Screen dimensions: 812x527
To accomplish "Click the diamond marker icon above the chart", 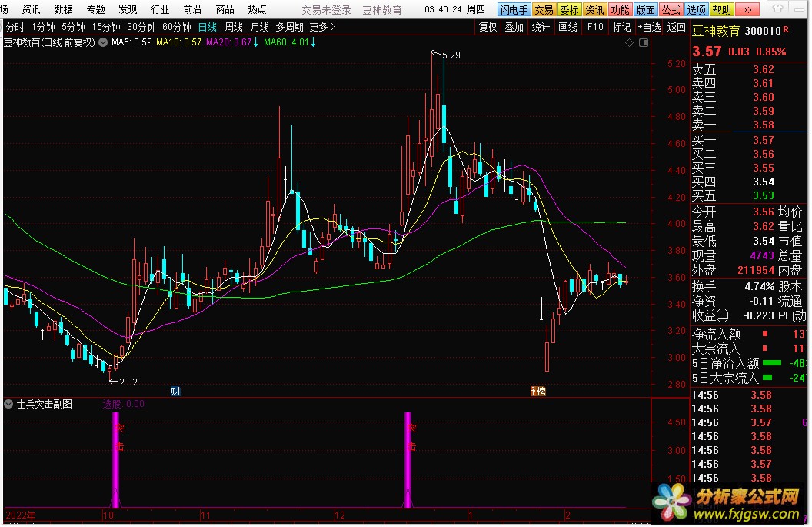I will [x=629, y=43].
